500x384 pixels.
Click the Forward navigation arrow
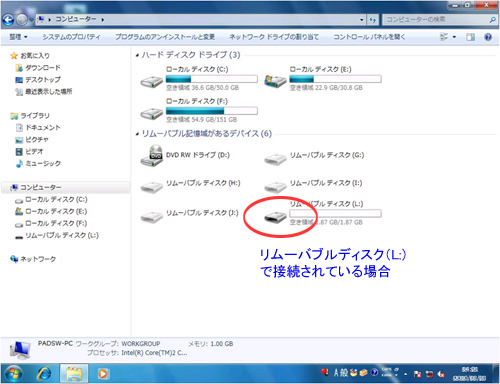[22, 20]
